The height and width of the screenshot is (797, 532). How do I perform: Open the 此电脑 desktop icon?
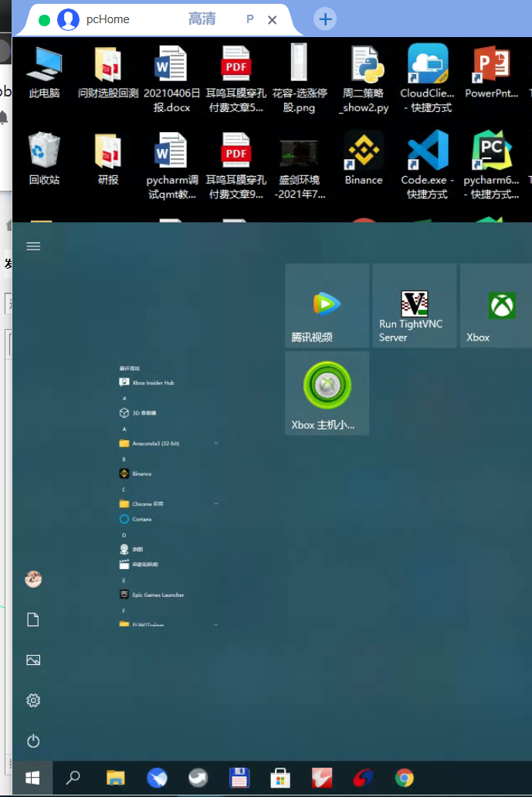click(44, 71)
